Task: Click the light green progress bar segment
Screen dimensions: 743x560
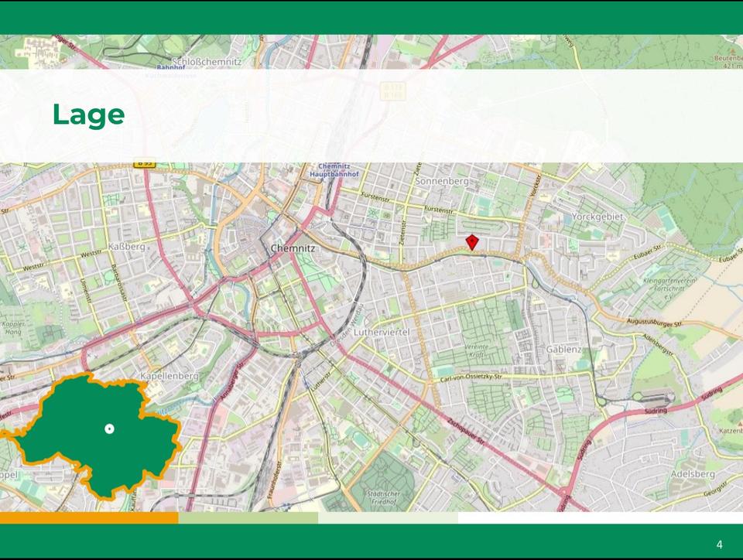Action: click(x=248, y=517)
